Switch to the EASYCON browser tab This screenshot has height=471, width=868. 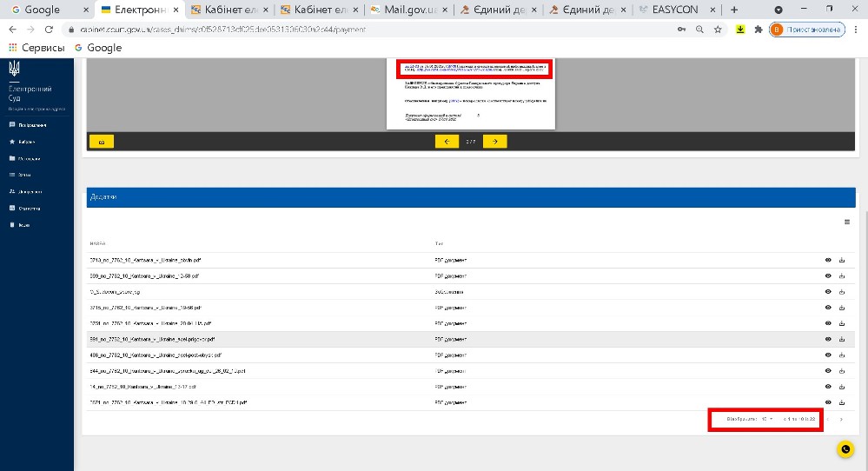[x=678, y=10]
